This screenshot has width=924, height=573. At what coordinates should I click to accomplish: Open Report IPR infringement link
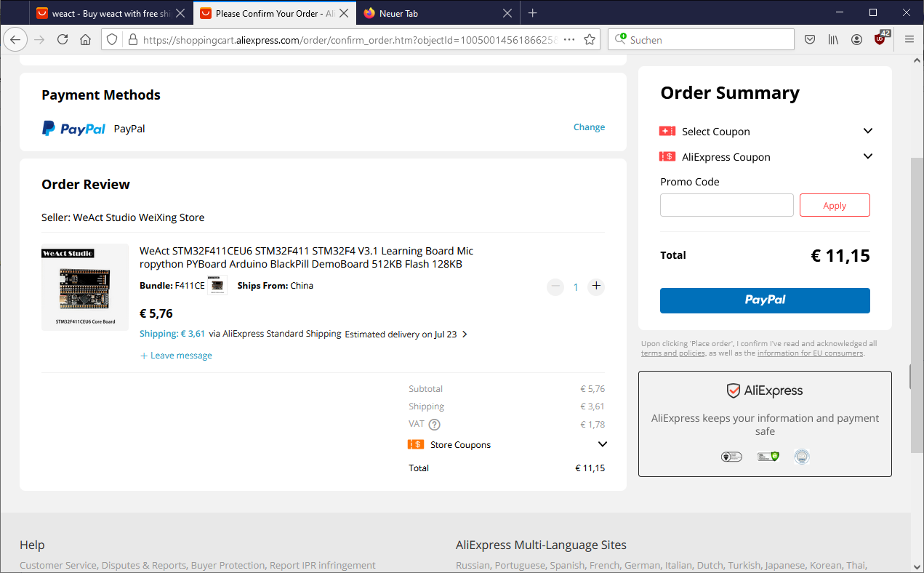pos(323,565)
